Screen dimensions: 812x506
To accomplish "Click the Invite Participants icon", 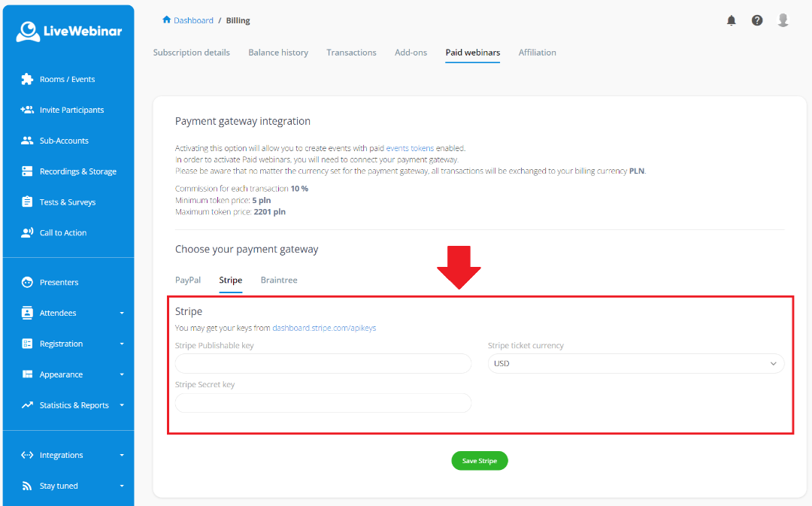I will pos(27,110).
